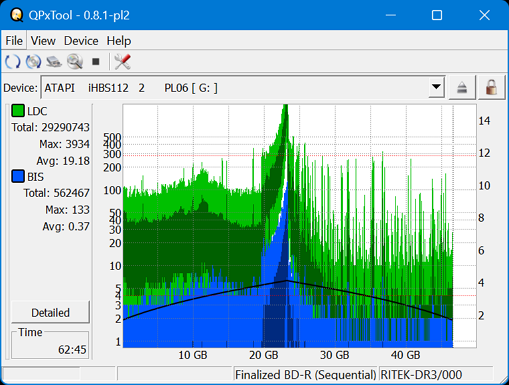Click the Finalized BD-R (Sequential) status text
This screenshot has height=385, width=509.
306,375
